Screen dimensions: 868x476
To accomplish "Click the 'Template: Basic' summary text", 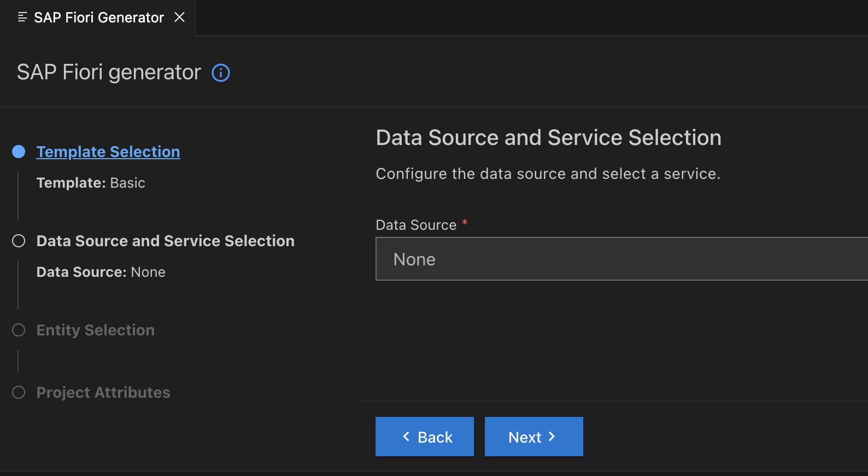I will pyautogui.click(x=91, y=183).
